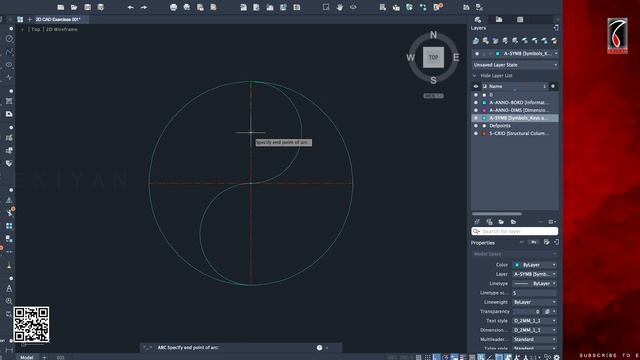Open the third palette tab icon
640x360 pixels.
[520, 20]
